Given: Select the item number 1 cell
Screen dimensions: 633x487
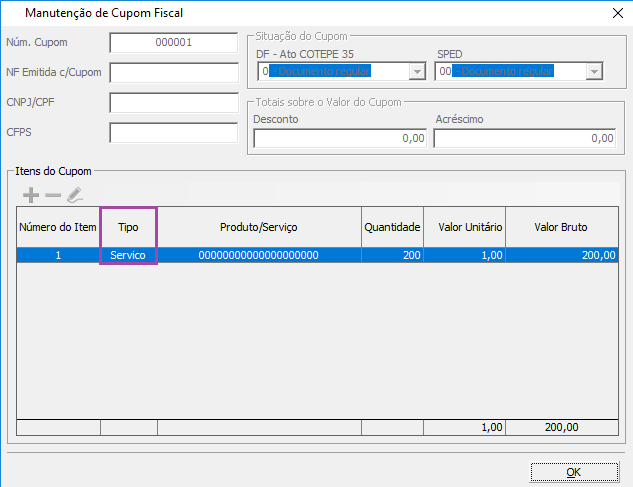Looking at the screenshot, I should (58, 255).
